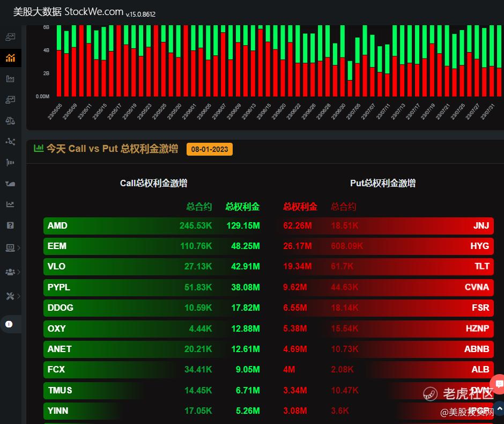The image size is (504, 424).
Task: Open the presenter chart icon below the factory icon
Action: (10, 100)
